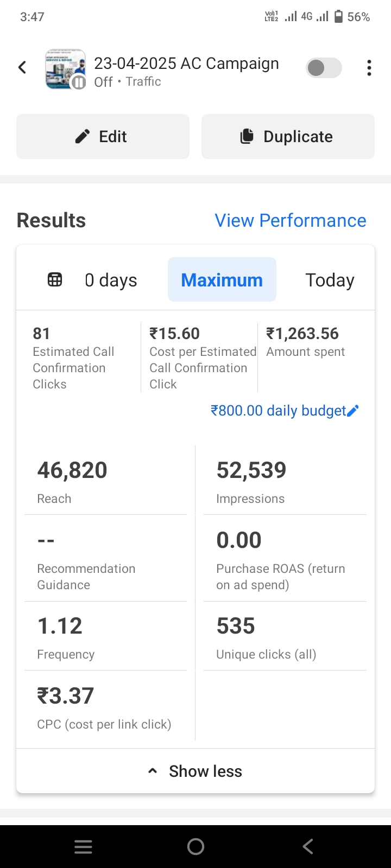Screen dimensions: 391x868
Task: Select the Maximum date range tab
Action: [222, 280]
